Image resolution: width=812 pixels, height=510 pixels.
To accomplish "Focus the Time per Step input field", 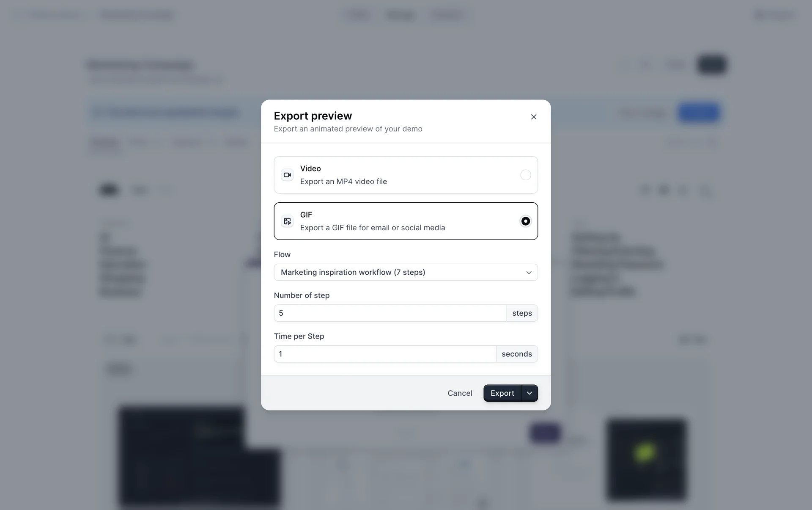I will [385, 354].
